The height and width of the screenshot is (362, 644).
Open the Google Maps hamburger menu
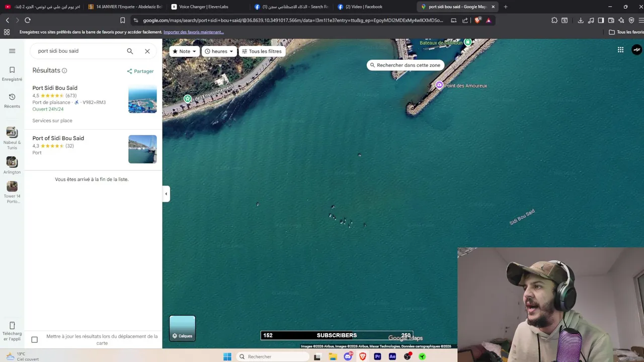click(12, 51)
